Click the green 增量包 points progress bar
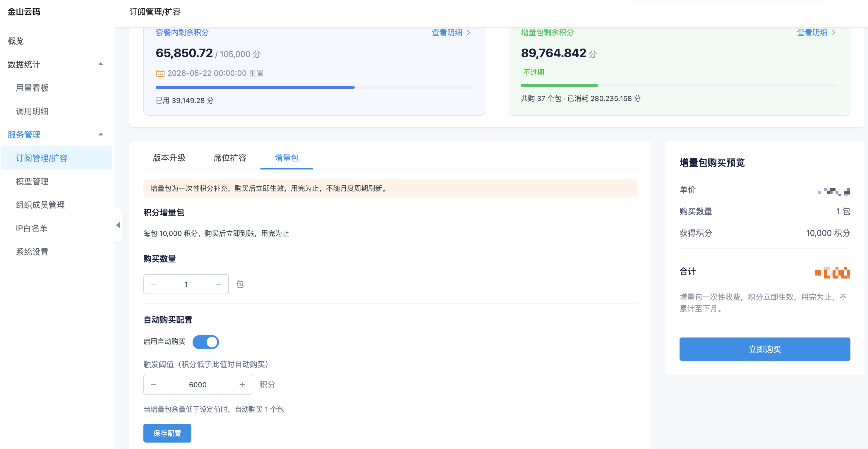This screenshot has width=868, height=449. (x=679, y=85)
